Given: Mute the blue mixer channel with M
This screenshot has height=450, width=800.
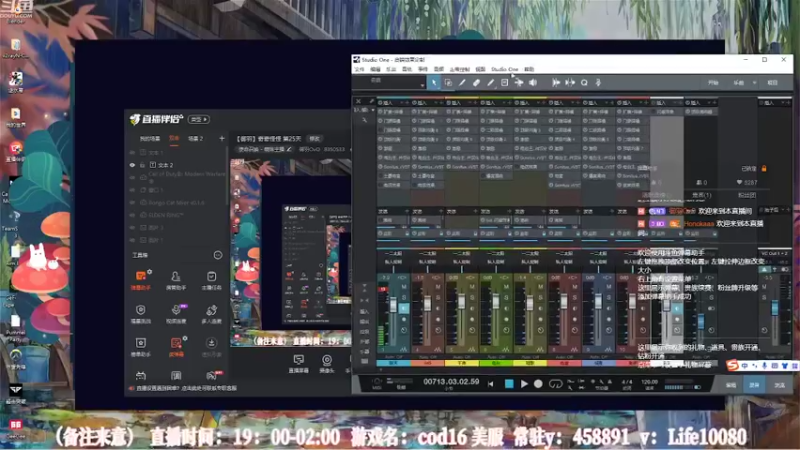Looking at the screenshot, I should click(609, 287).
